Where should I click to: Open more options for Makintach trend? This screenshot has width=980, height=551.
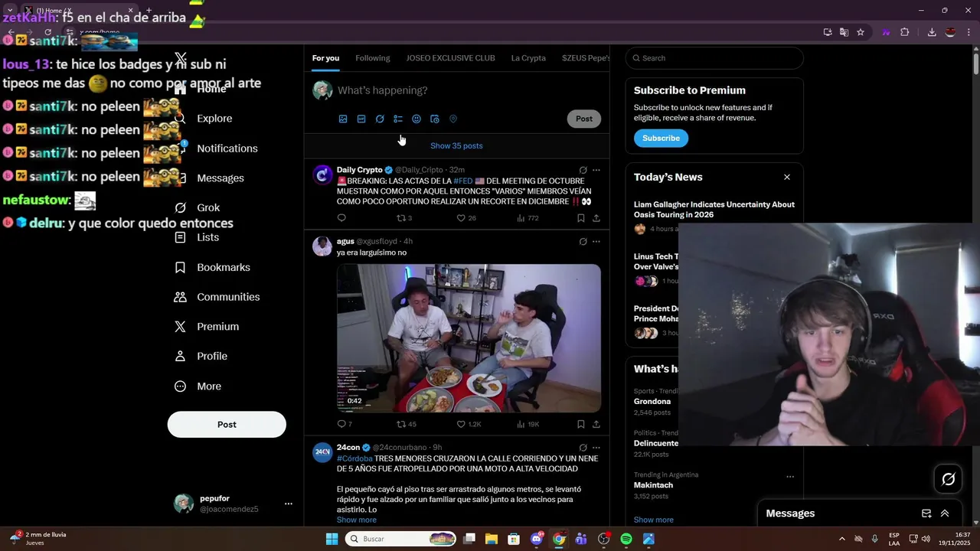[x=789, y=477]
